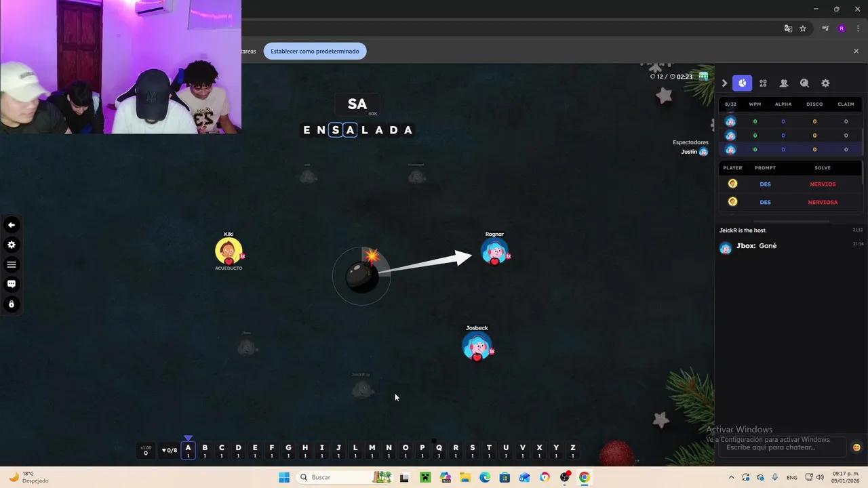
Task: Click the ALPHA column header
Action: click(x=783, y=104)
